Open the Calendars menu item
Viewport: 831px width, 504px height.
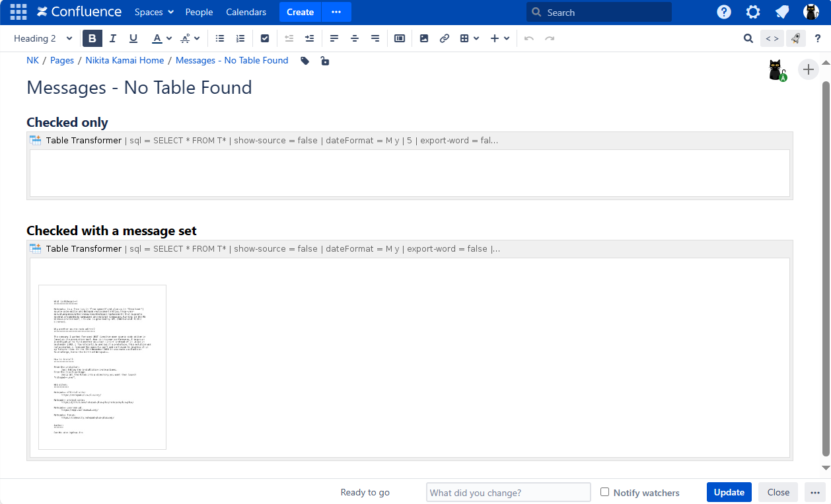pos(246,12)
